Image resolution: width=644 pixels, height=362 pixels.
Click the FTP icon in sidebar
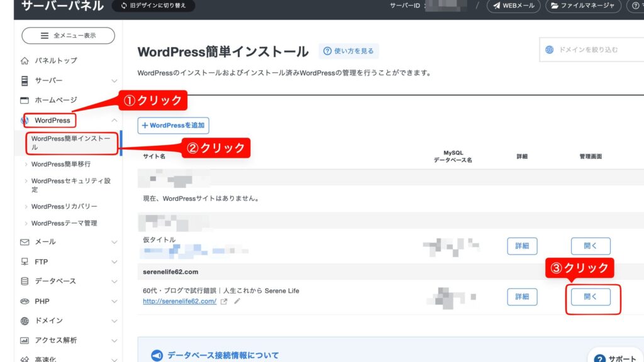point(25,262)
